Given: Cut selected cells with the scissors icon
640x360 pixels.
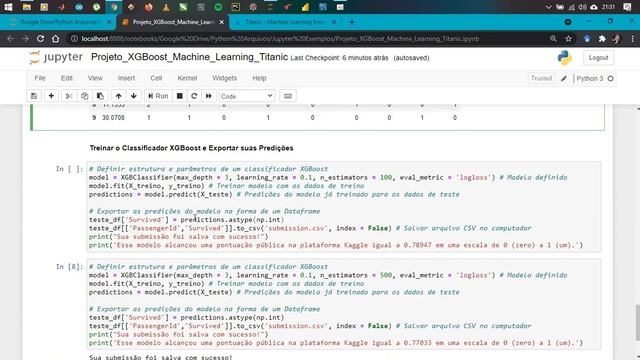Looking at the screenshot, I should pos(69,96).
